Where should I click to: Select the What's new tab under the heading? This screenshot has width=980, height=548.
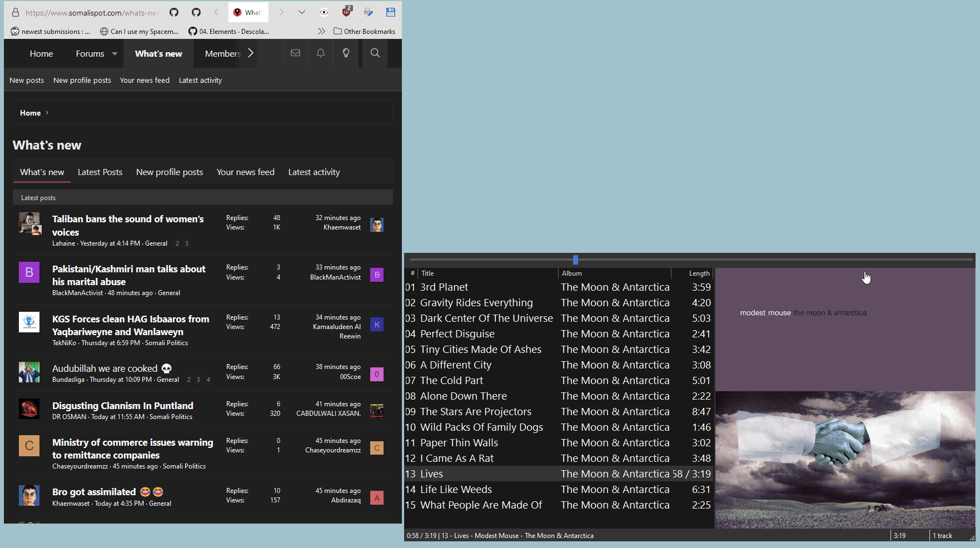pos(42,172)
